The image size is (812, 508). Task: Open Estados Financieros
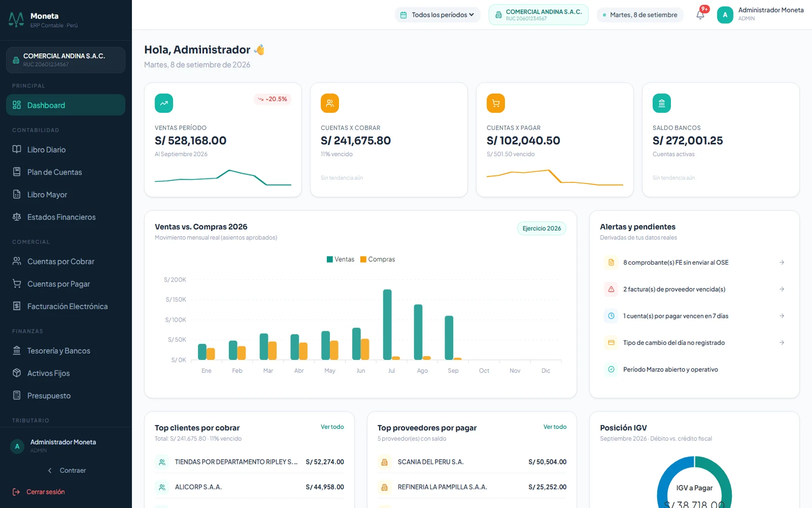65,217
